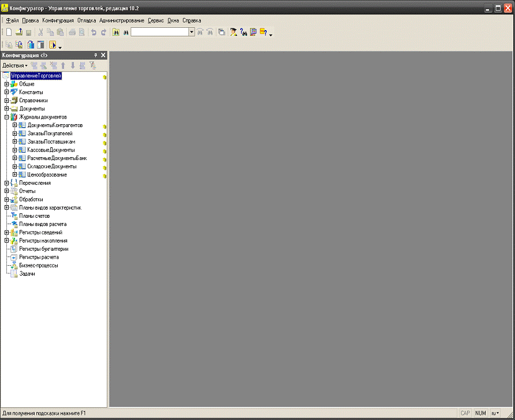Open the Конфигурация menu
This screenshot has width=515, height=420.
[58, 20]
